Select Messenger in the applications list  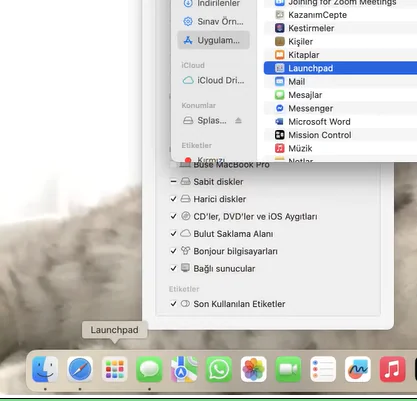point(340,108)
